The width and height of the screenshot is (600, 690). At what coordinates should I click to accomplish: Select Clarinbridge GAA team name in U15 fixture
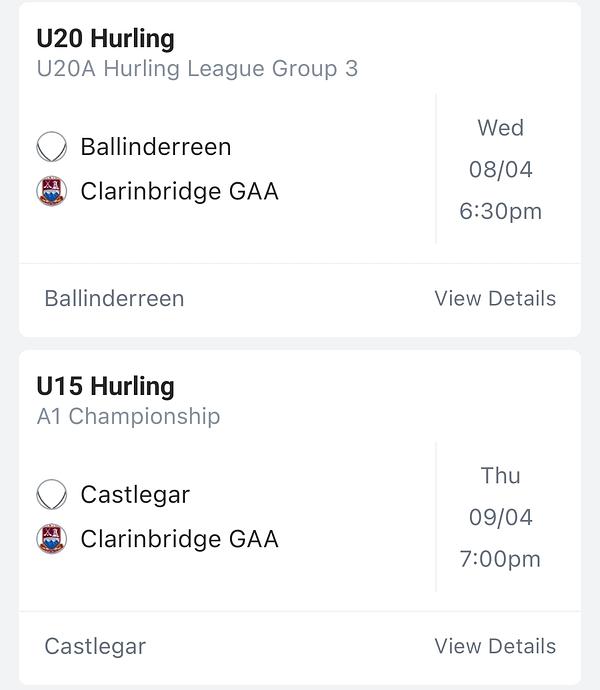pos(179,539)
